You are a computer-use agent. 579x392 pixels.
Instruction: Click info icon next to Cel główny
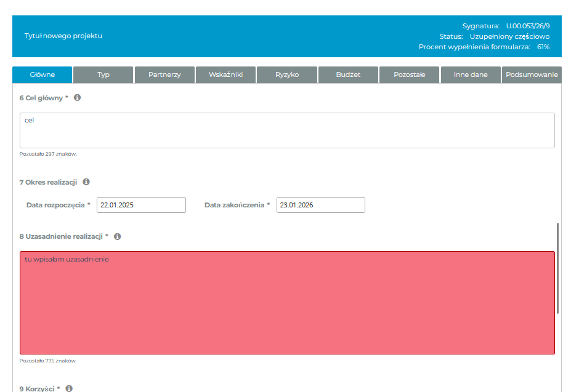coord(78,97)
